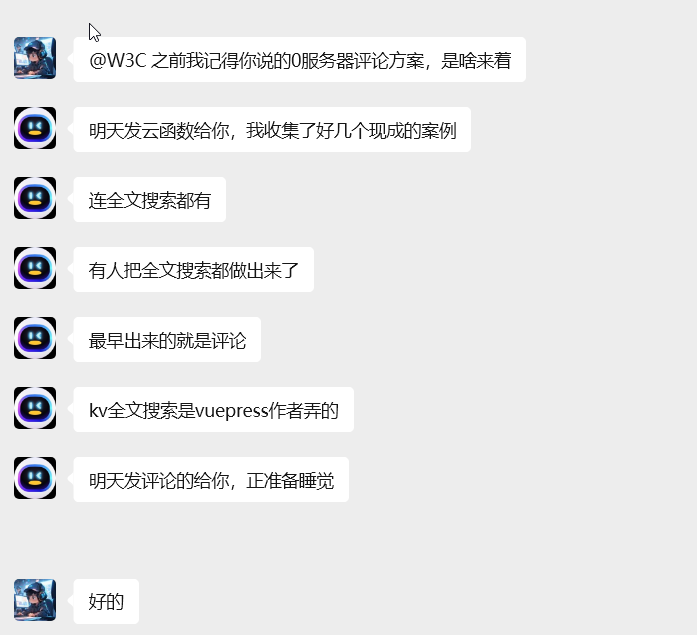Click the kv全文搜索是vuepress作者弄的 message

213,410
